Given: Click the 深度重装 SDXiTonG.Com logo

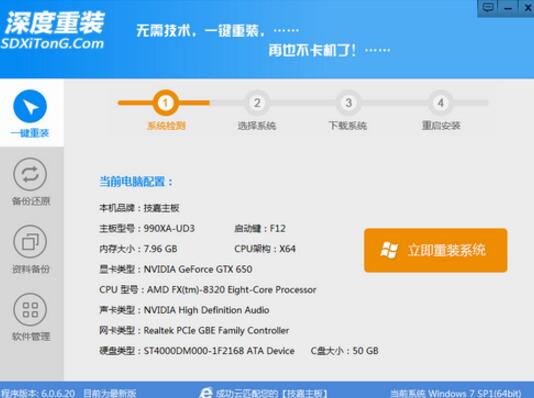Looking at the screenshot, I should tap(53, 31).
